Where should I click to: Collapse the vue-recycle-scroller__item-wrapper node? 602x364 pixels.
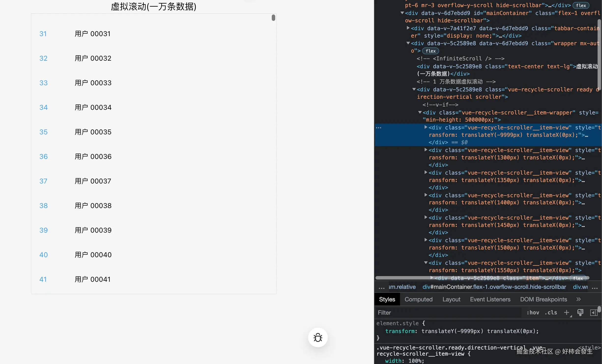pos(420,112)
